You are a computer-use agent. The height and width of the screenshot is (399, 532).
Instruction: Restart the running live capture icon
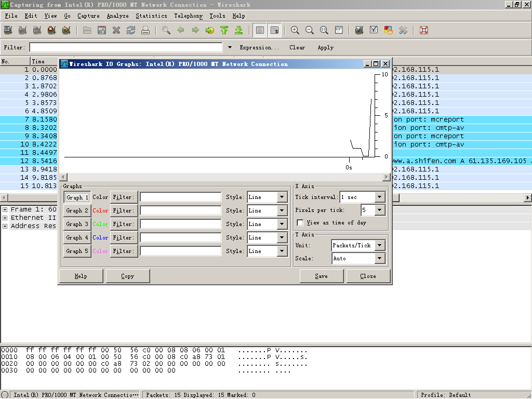tap(66, 30)
